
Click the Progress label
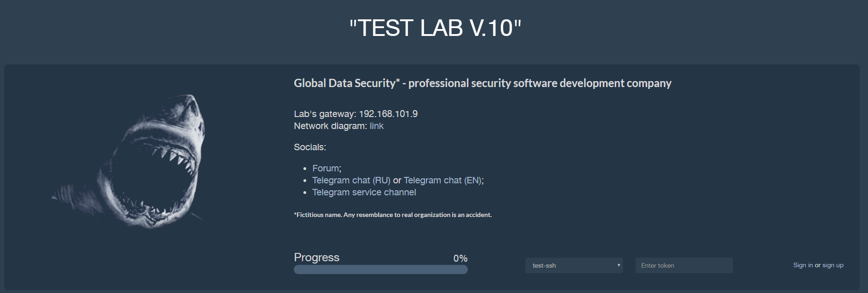click(x=316, y=258)
